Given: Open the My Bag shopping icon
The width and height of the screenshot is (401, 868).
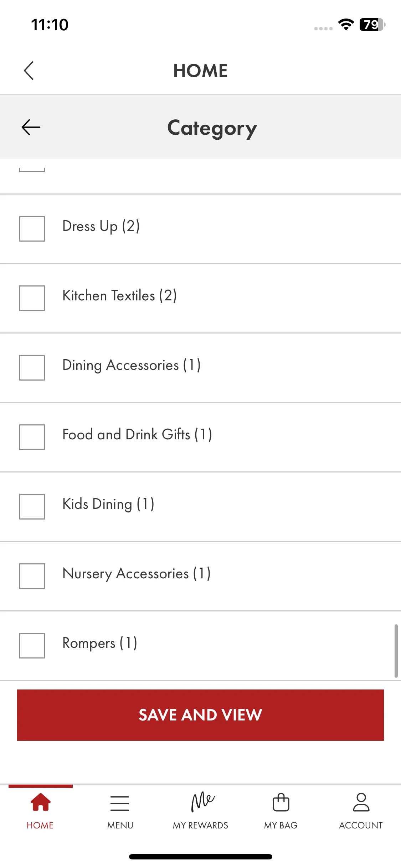Looking at the screenshot, I should click(281, 802).
